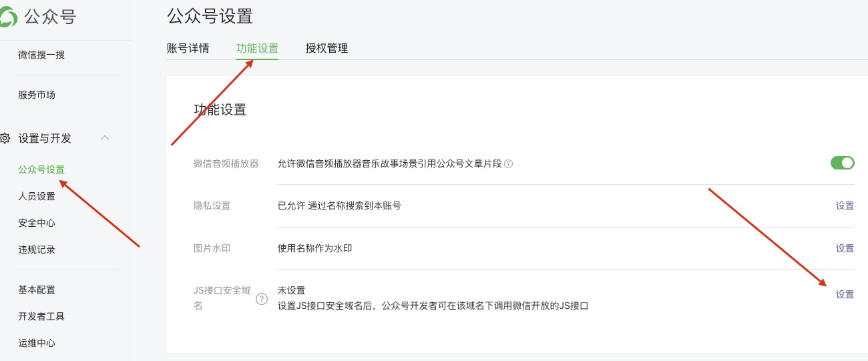Viewport: 868px width, 361px height.
Task: Switch to the 授权管理 tab
Action: [327, 48]
